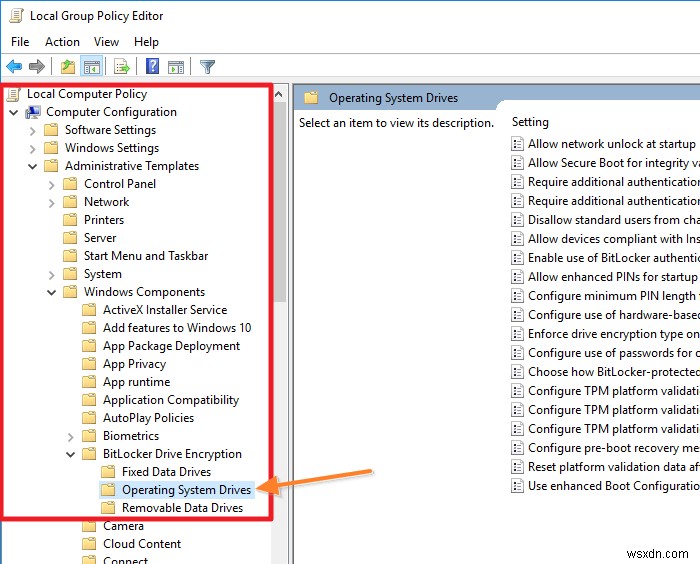Select Configure use of hardware-based encryption setting
The height and width of the screenshot is (564, 700).
click(x=613, y=315)
